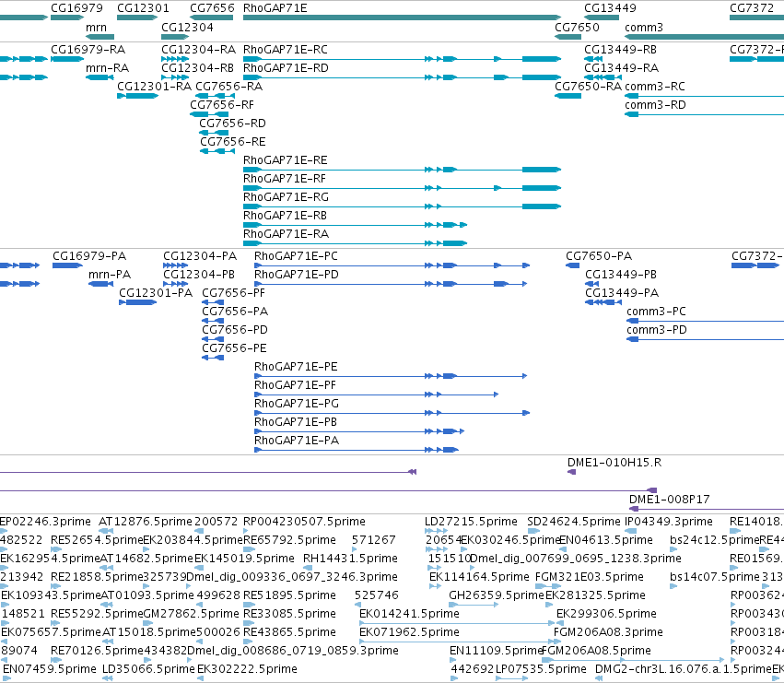
Task: Click the comm3 gene label
Action: pyautogui.click(x=644, y=27)
